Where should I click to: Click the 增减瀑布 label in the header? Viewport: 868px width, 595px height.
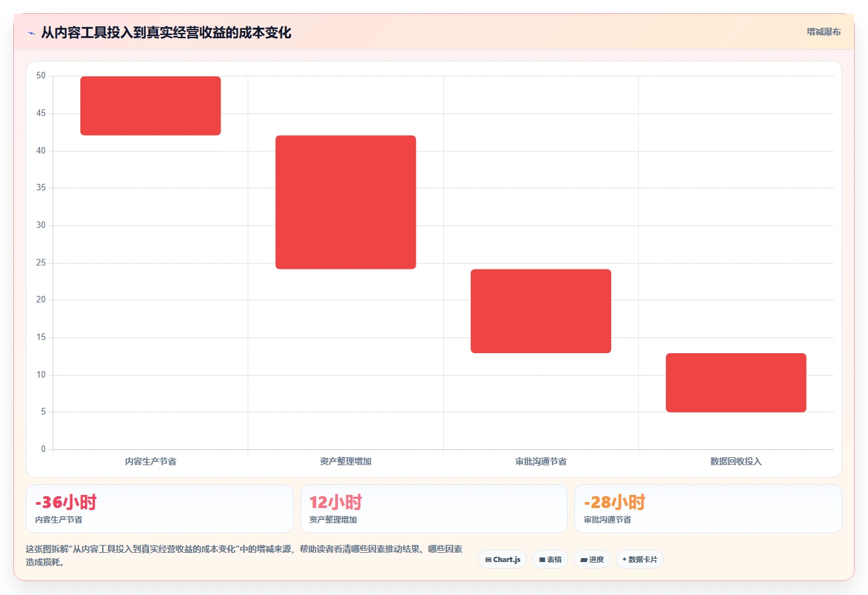pos(824,32)
